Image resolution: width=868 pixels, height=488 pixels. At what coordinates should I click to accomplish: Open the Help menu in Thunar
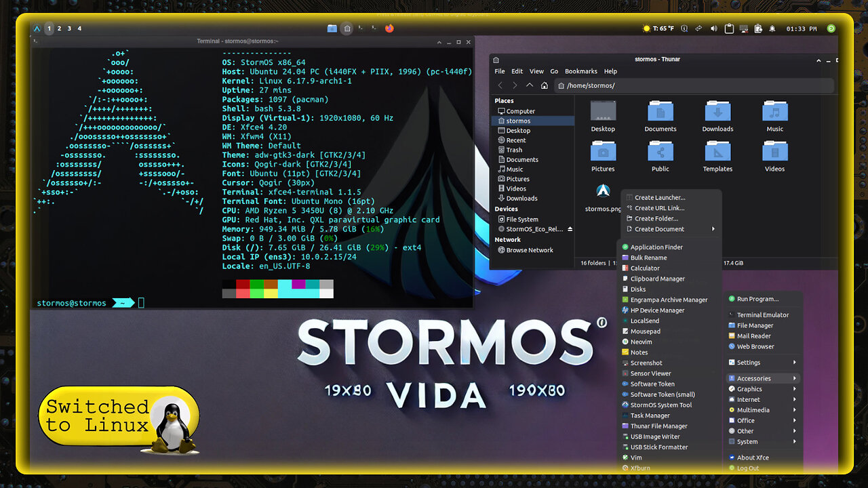click(610, 71)
